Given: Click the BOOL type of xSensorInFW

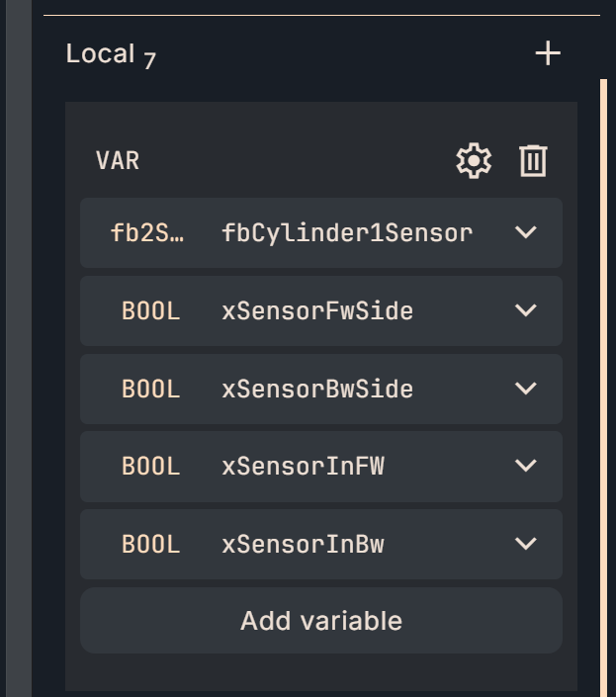Looking at the screenshot, I should 150,466.
